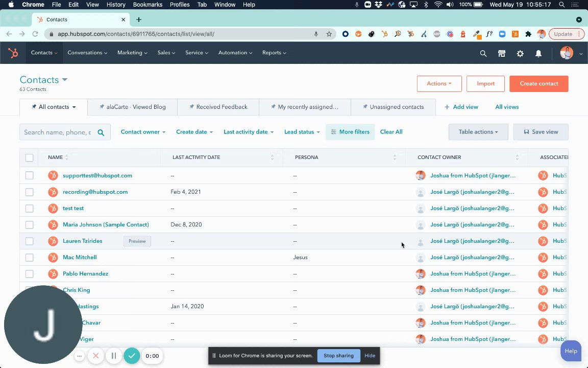Pause the Loom recording
Viewport: 588px width, 368px height.
coord(114,356)
